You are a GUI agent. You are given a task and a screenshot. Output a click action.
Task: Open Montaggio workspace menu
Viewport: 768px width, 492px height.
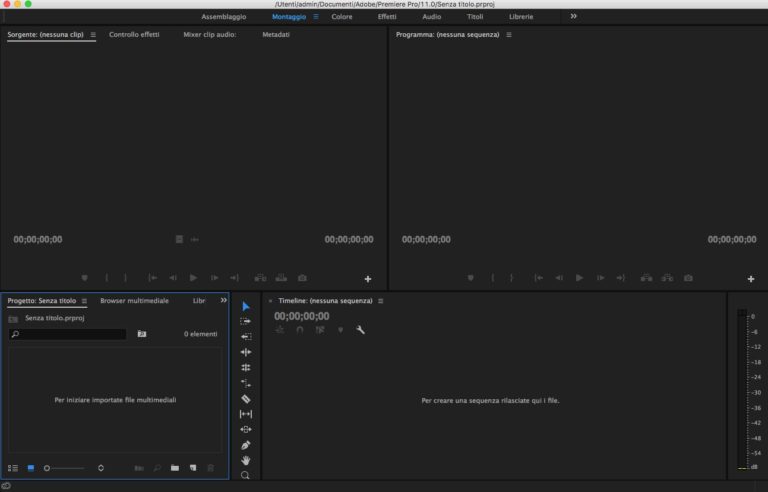point(316,17)
